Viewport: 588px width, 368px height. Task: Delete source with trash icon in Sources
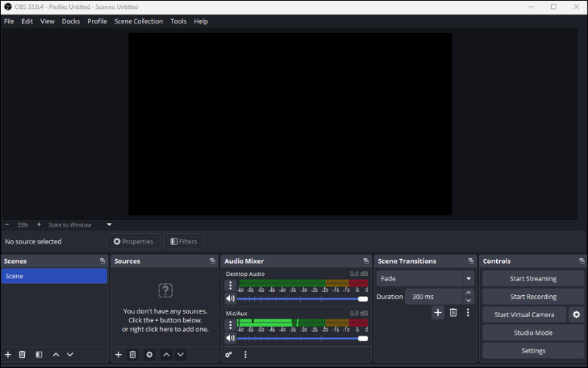[x=133, y=355]
